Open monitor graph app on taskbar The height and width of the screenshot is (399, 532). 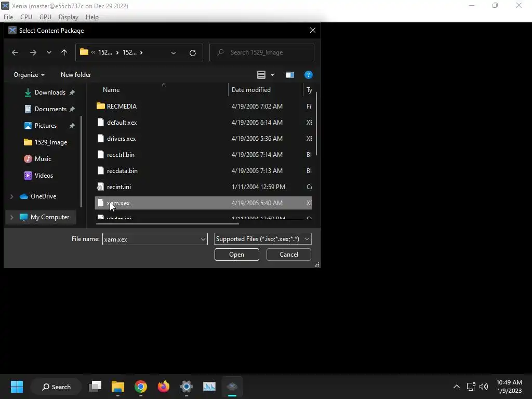(209, 387)
